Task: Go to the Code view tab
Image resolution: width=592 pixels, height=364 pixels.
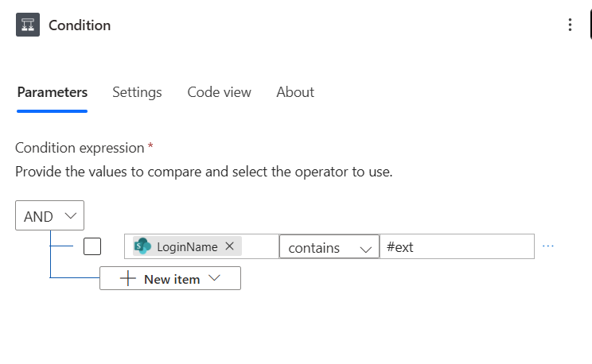Action: (x=219, y=92)
